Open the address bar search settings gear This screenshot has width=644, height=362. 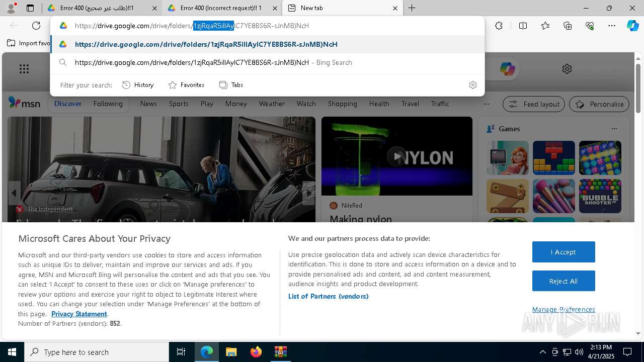tap(472, 85)
